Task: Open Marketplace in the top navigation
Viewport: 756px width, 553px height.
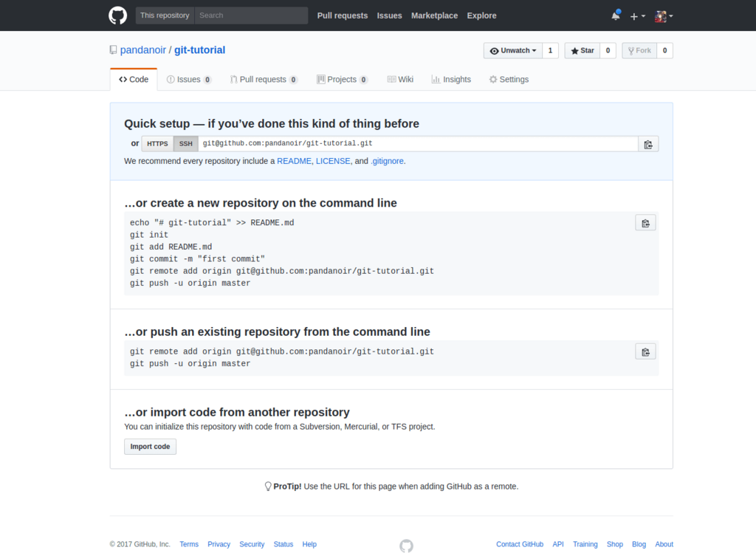Action: pos(434,16)
